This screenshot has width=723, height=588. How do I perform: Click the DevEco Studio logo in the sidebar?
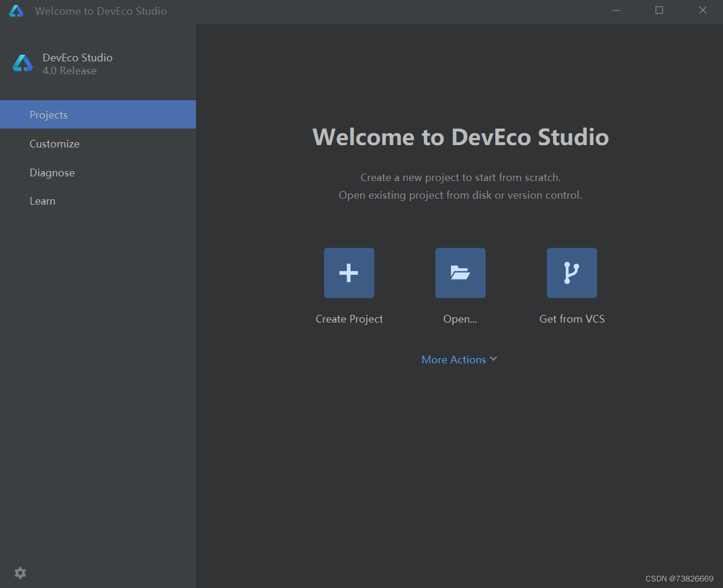point(23,64)
